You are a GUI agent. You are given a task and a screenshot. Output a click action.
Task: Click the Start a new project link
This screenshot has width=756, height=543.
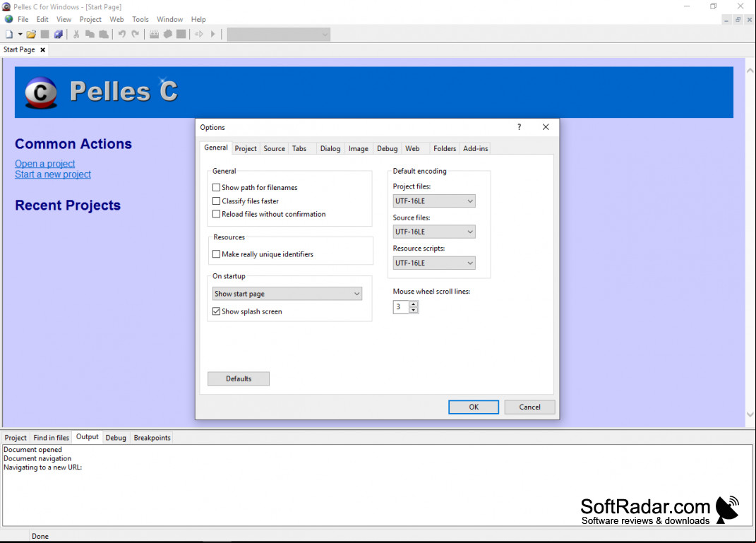click(x=53, y=174)
